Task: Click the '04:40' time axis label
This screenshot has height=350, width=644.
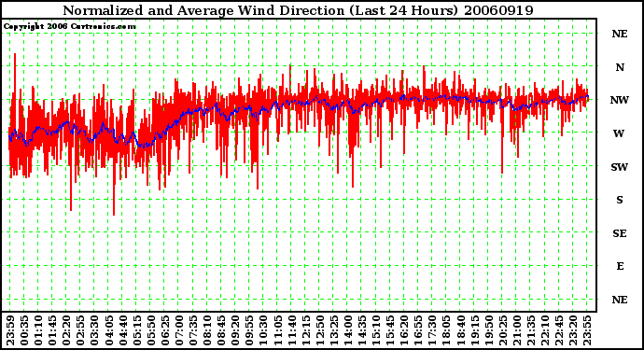Action: 123,330
